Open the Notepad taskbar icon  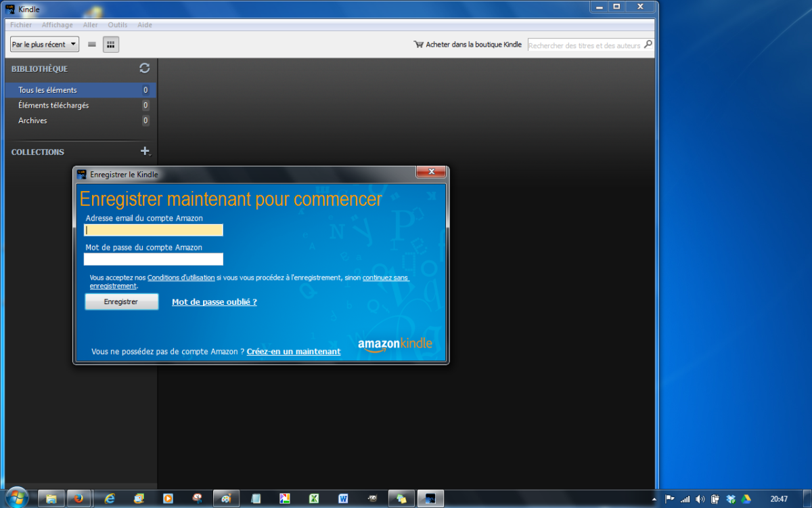click(x=256, y=499)
